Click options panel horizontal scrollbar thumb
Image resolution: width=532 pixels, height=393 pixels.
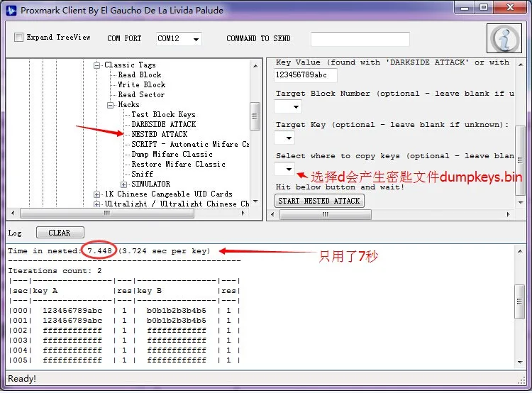(325, 214)
